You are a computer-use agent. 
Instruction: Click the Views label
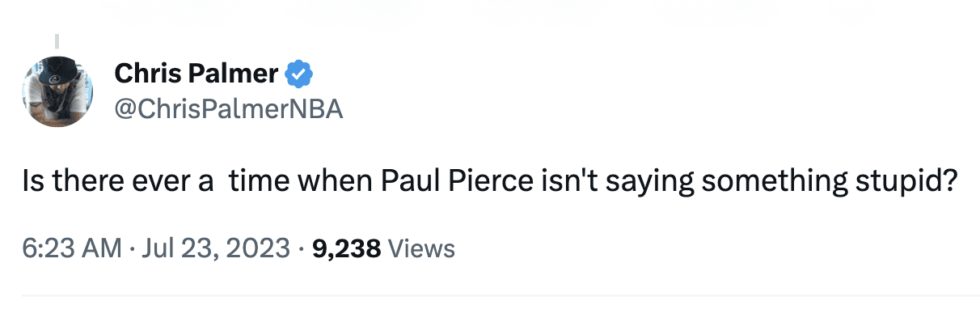(422, 248)
